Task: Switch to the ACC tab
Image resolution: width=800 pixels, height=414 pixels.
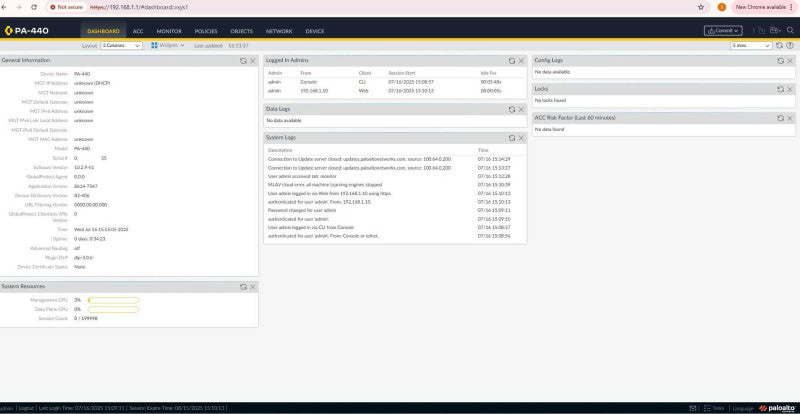Action: click(x=138, y=31)
